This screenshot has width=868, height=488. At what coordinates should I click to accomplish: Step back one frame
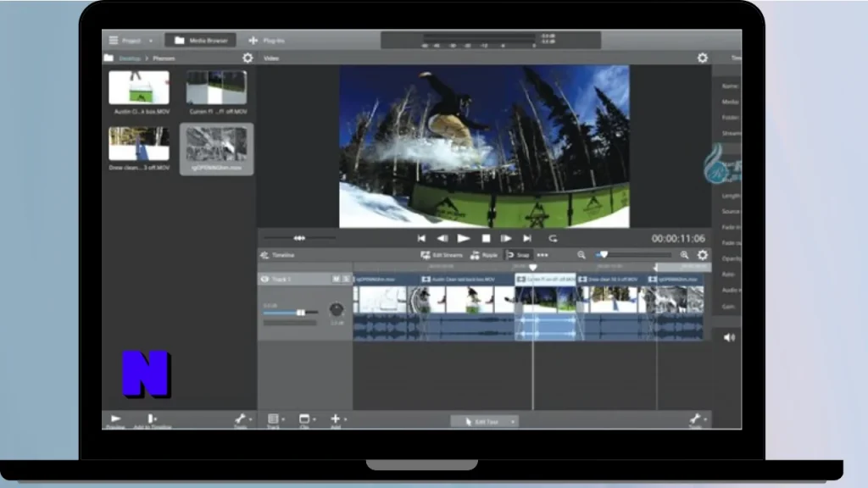pyautogui.click(x=442, y=238)
